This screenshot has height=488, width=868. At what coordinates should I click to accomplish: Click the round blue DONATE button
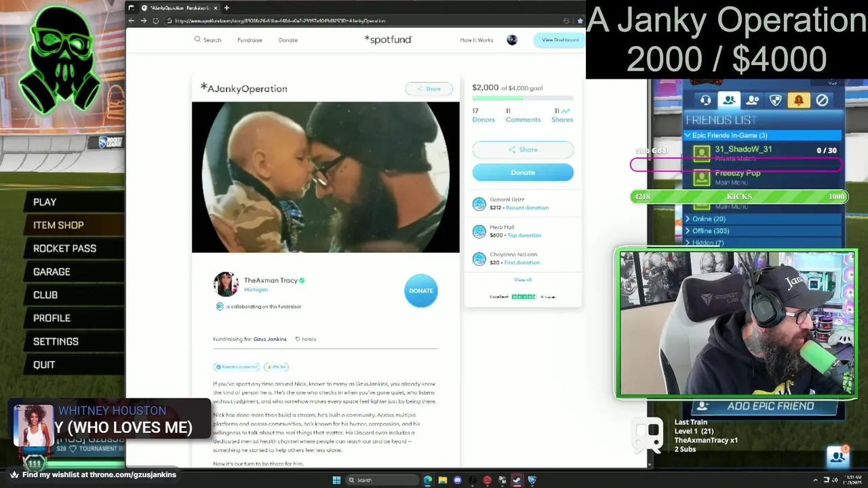420,291
